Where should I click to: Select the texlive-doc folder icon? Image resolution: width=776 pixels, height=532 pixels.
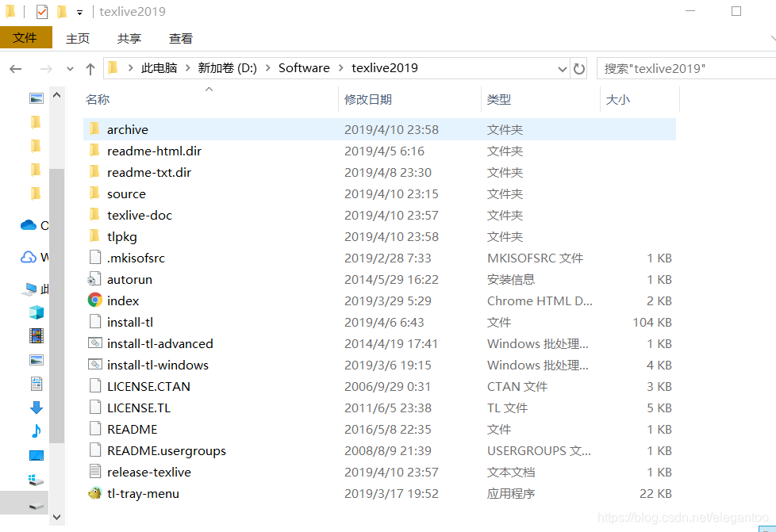pyautogui.click(x=94, y=215)
